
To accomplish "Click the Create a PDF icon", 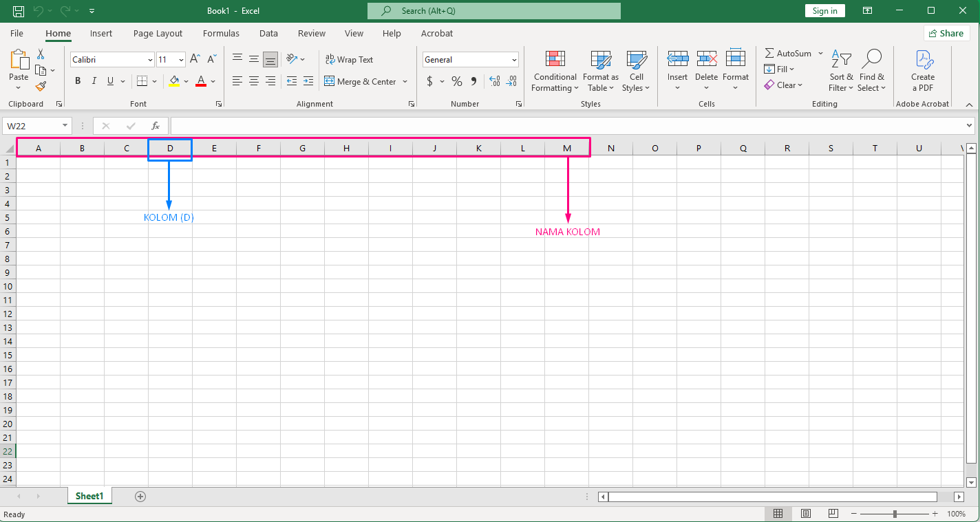I will tap(922, 71).
